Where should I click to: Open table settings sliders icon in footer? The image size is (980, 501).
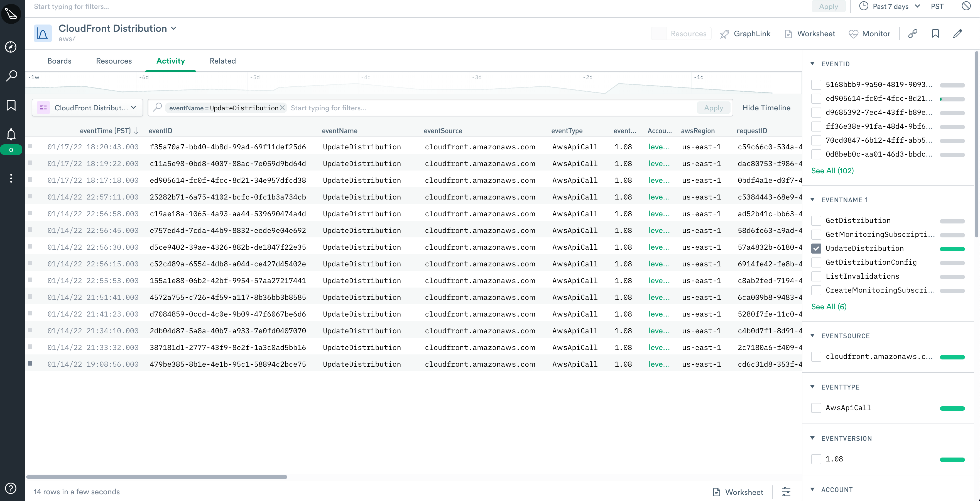(786, 492)
